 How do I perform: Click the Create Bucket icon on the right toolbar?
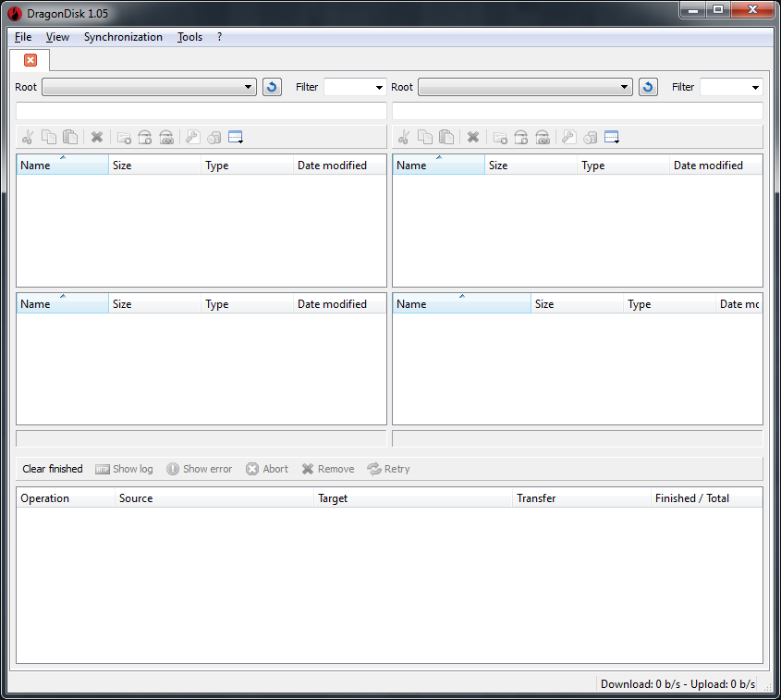(x=520, y=137)
